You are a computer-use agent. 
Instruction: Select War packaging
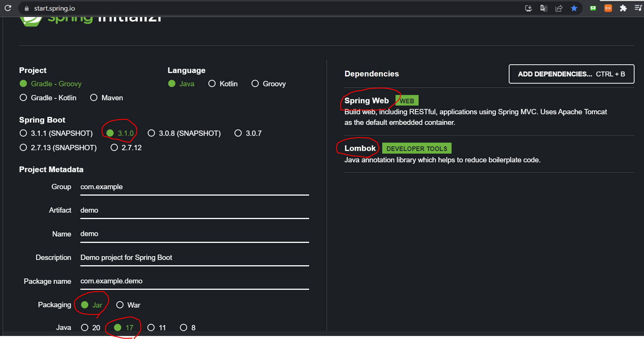pos(128,305)
